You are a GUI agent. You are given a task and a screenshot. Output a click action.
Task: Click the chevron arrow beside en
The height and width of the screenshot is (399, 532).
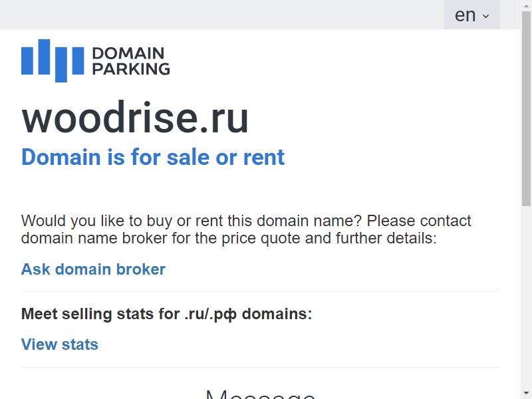pyautogui.click(x=486, y=16)
